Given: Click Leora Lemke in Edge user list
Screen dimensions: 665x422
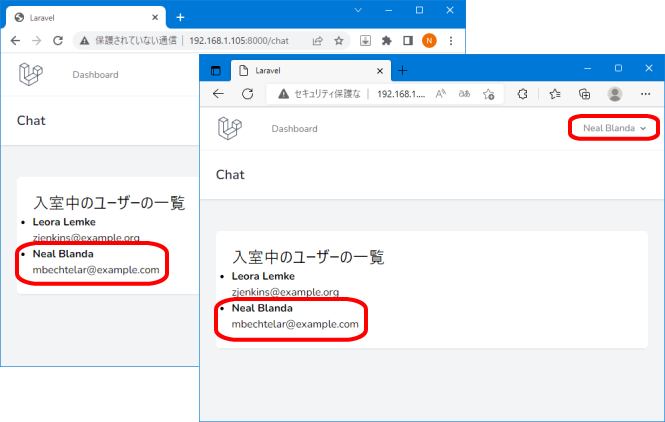Looking at the screenshot, I should [x=263, y=276].
